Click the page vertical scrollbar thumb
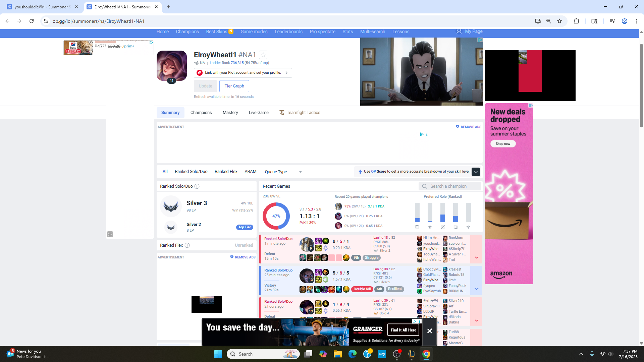This screenshot has height=362, width=644. (641, 86)
